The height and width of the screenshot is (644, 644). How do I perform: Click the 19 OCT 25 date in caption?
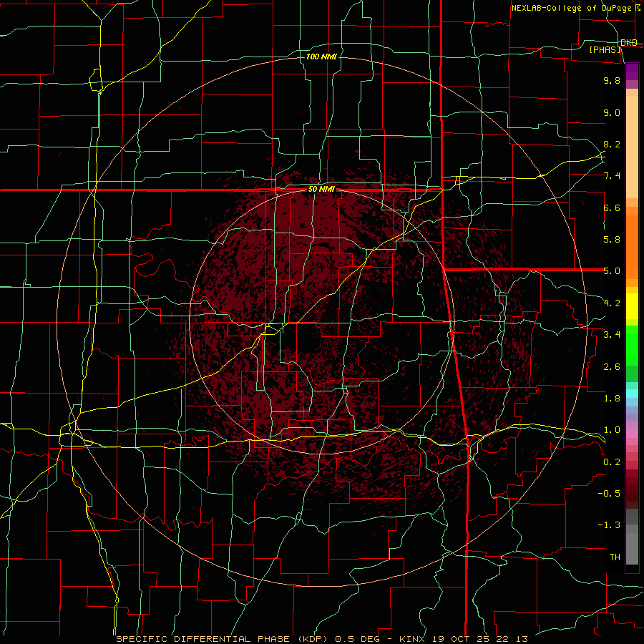pos(462,639)
